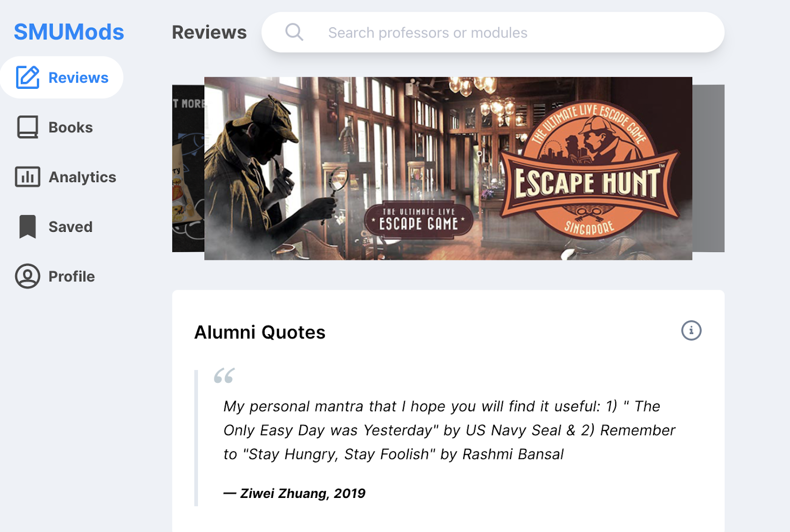Screen dimensions: 790x532
Task: Click the Alumni Quotes heading
Action: [x=260, y=332]
